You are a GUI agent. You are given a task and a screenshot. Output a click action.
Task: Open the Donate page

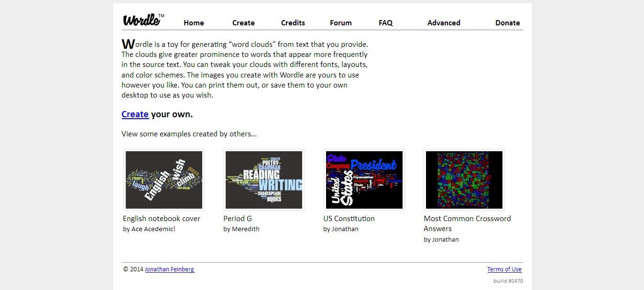[x=508, y=23]
